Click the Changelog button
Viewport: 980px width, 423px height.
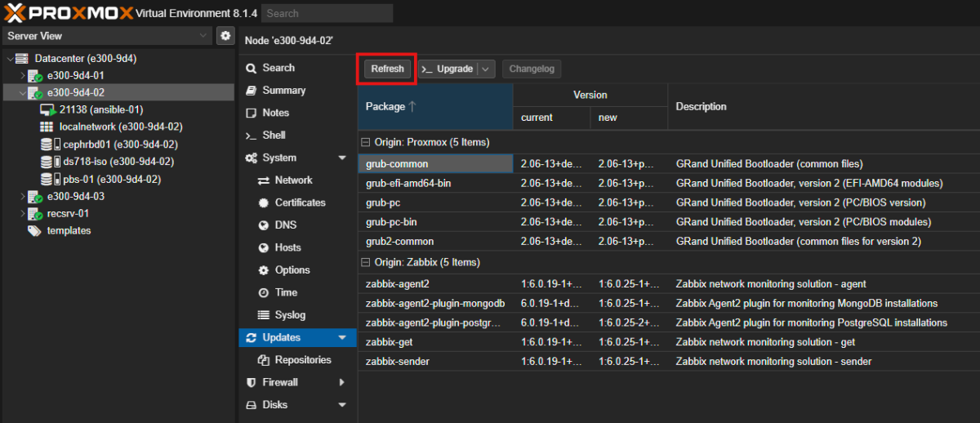(x=532, y=69)
